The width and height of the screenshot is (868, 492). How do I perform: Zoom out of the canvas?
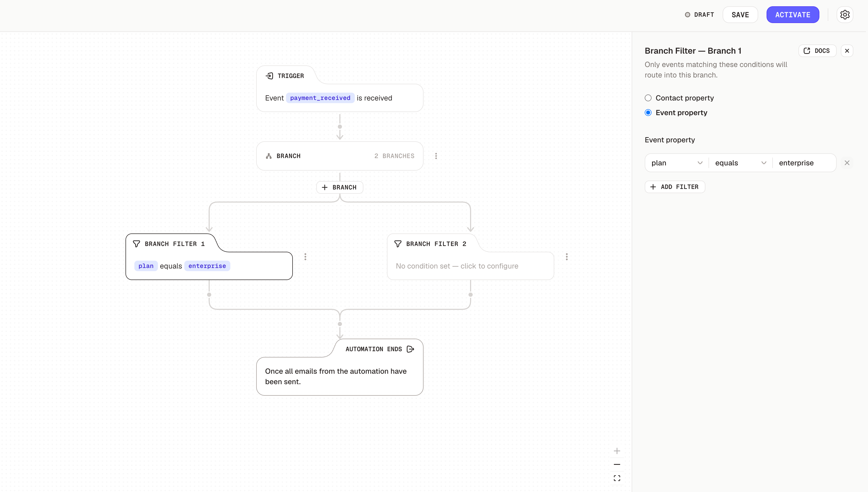tap(617, 464)
